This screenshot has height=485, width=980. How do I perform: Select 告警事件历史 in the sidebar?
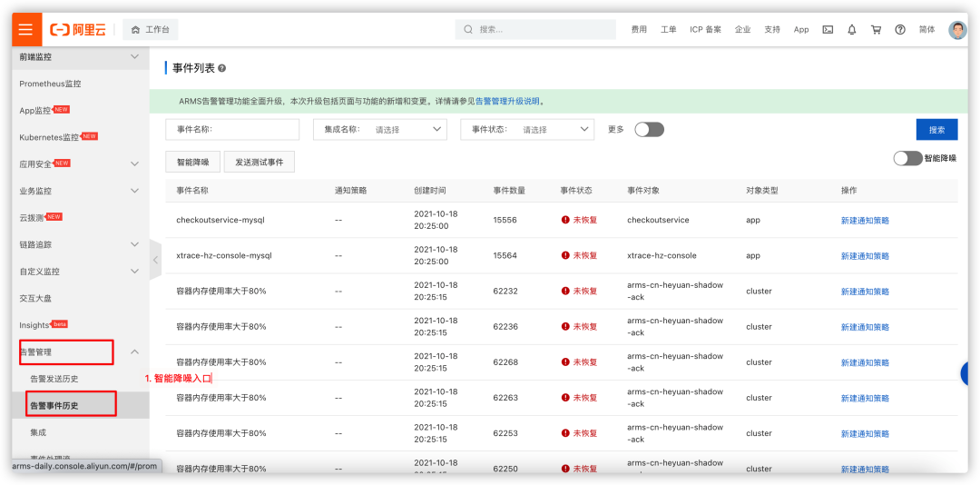click(x=54, y=405)
